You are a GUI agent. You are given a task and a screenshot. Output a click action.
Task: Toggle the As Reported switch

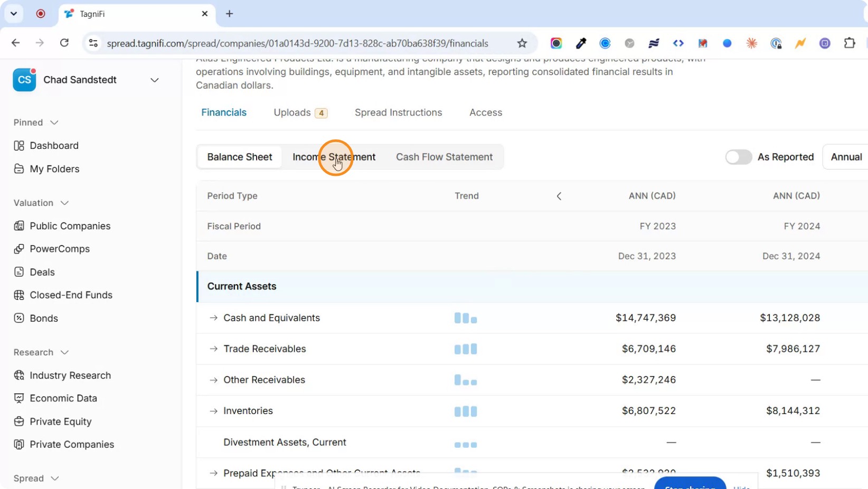click(x=738, y=157)
